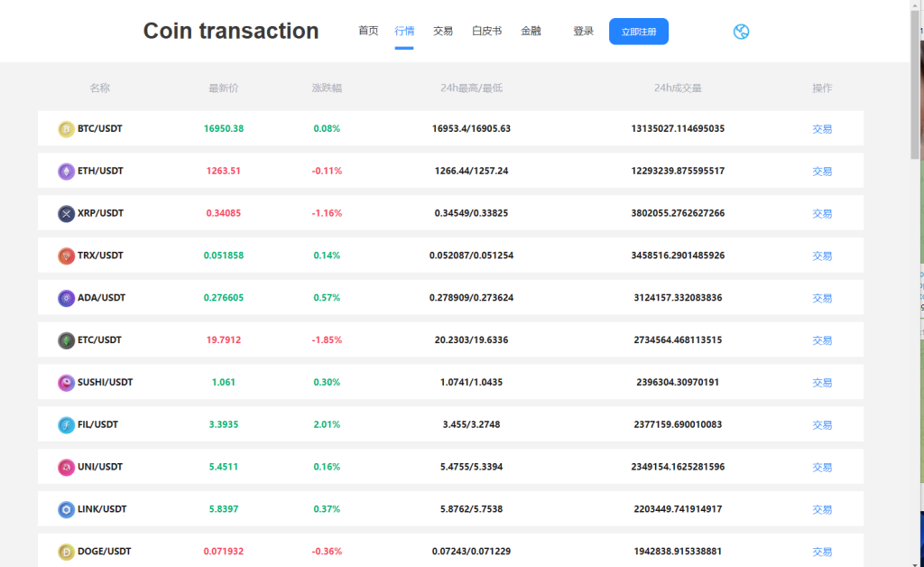Click the SUSHI coin icon
This screenshot has height=567, width=924.
pos(66,383)
